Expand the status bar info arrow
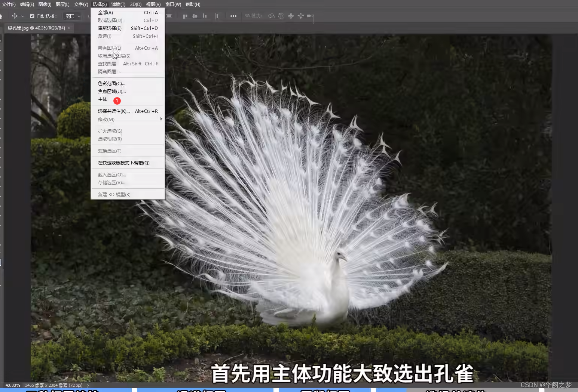The image size is (578, 392). click(x=88, y=385)
